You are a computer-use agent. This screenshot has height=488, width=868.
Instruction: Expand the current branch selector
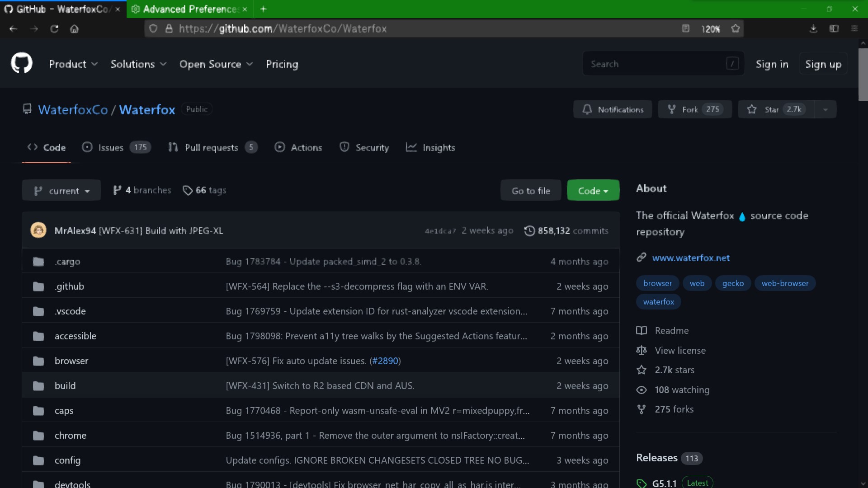pyautogui.click(x=61, y=190)
